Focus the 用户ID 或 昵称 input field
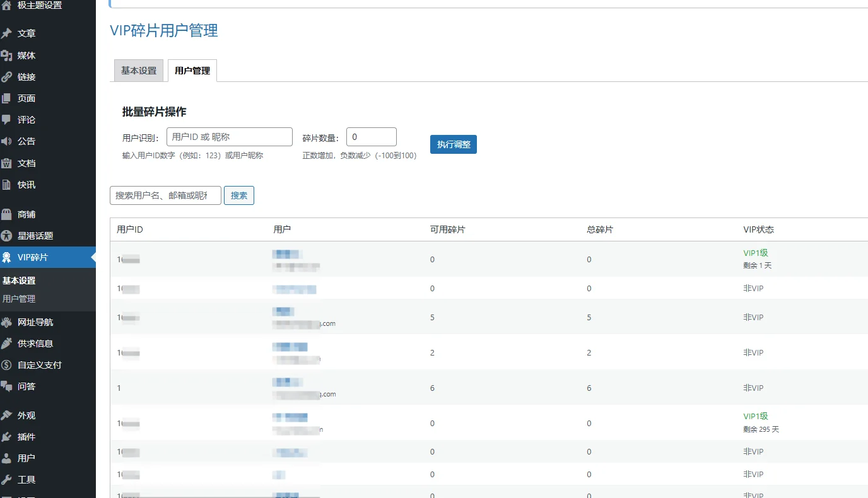 click(230, 137)
